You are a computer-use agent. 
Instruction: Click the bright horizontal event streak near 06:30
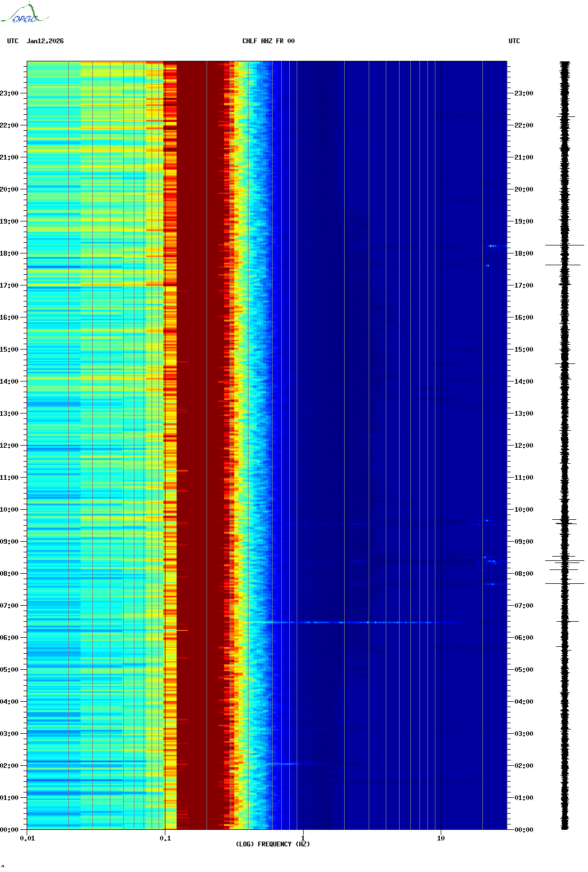pos(352,622)
